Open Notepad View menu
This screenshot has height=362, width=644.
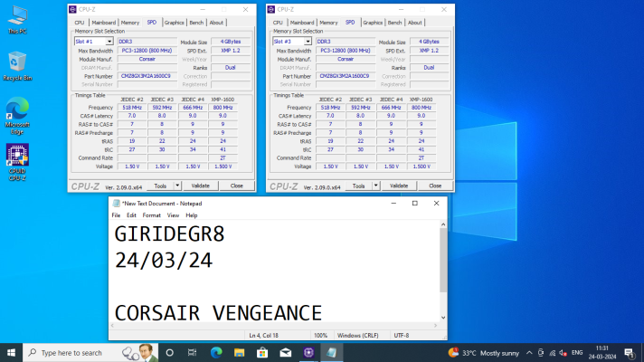pyautogui.click(x=173, y=215)
